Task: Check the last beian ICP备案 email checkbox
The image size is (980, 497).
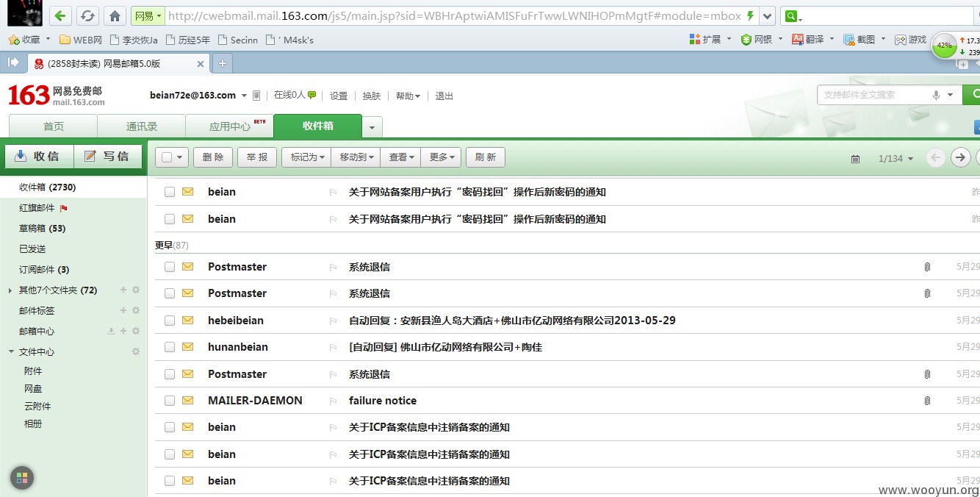Action: point(170,481)
